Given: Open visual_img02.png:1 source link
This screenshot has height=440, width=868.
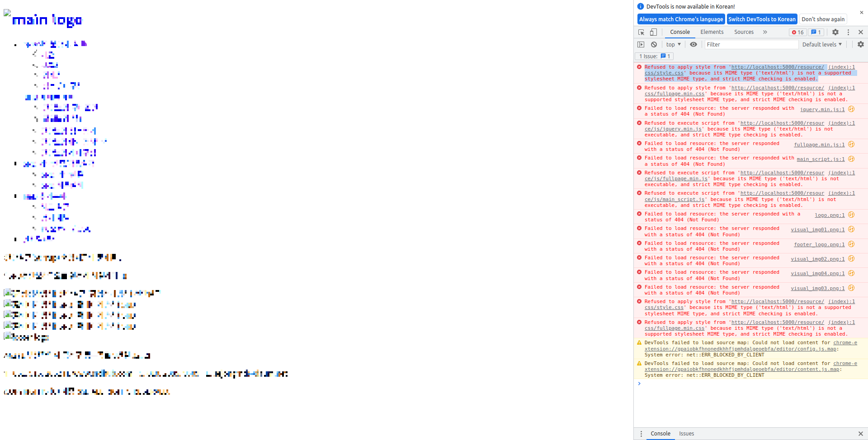Looking at the screenshot, I should pos(817,259).
